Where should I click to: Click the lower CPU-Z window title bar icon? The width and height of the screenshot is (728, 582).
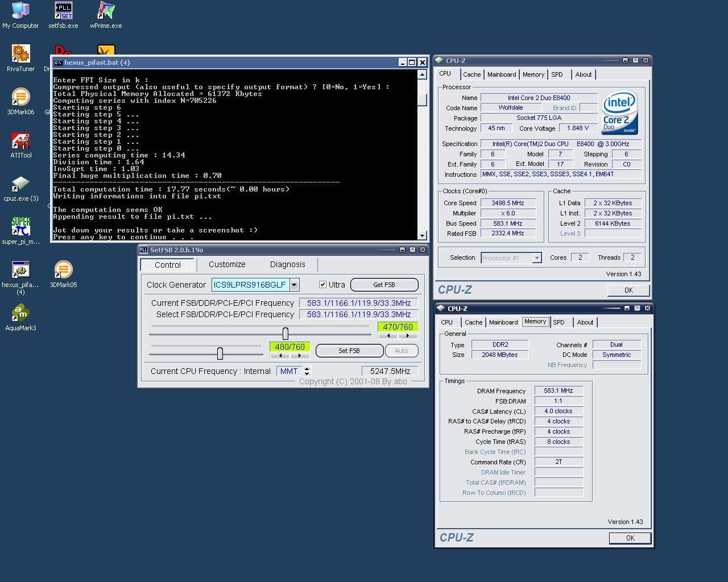point(441,308)
